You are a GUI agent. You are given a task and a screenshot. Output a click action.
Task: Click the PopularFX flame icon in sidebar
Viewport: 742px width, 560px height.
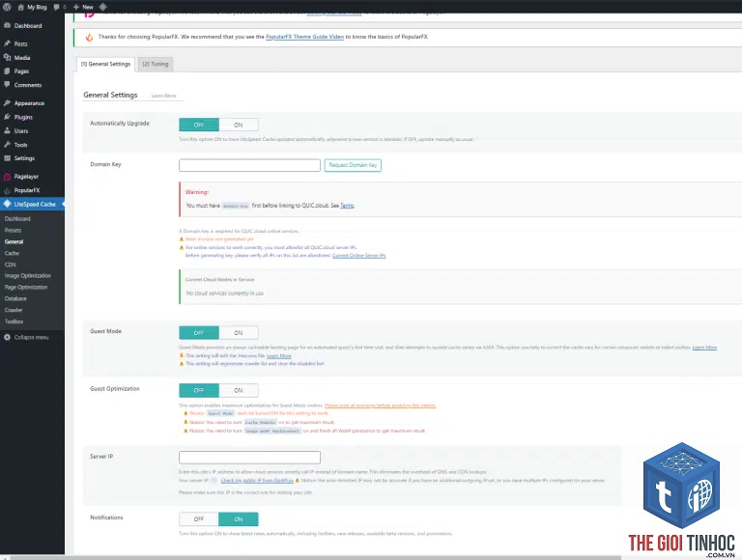click(x=7, y=190)
